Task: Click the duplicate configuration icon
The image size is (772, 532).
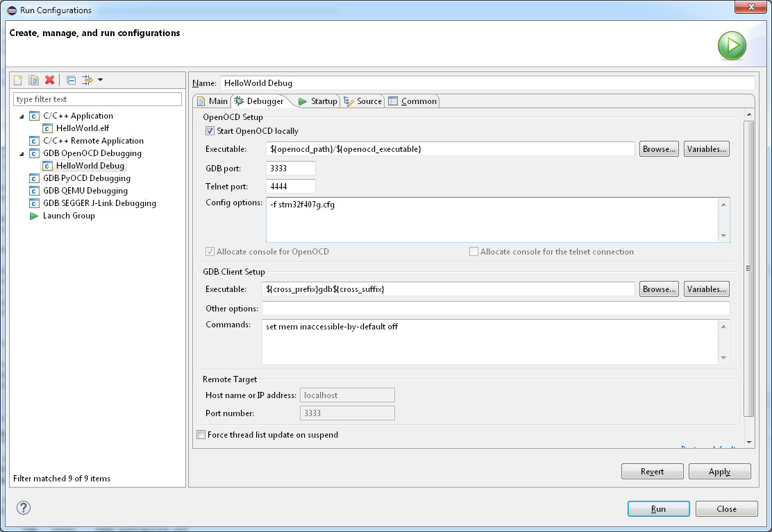Action: coord(33,80)
